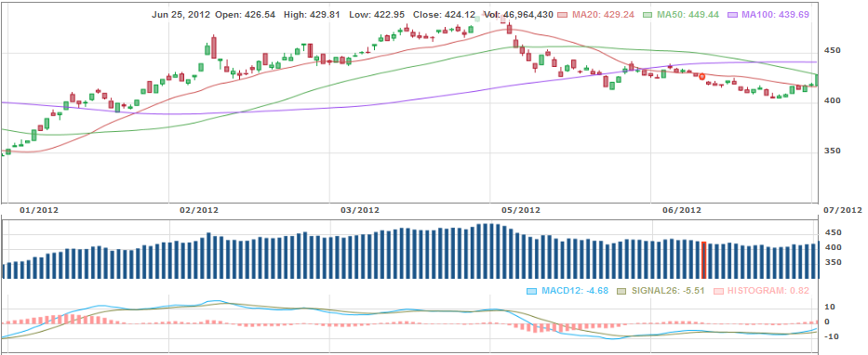Click the MA20: 429.24 legend label
The image size is (868, 355).
coord(604,15)
